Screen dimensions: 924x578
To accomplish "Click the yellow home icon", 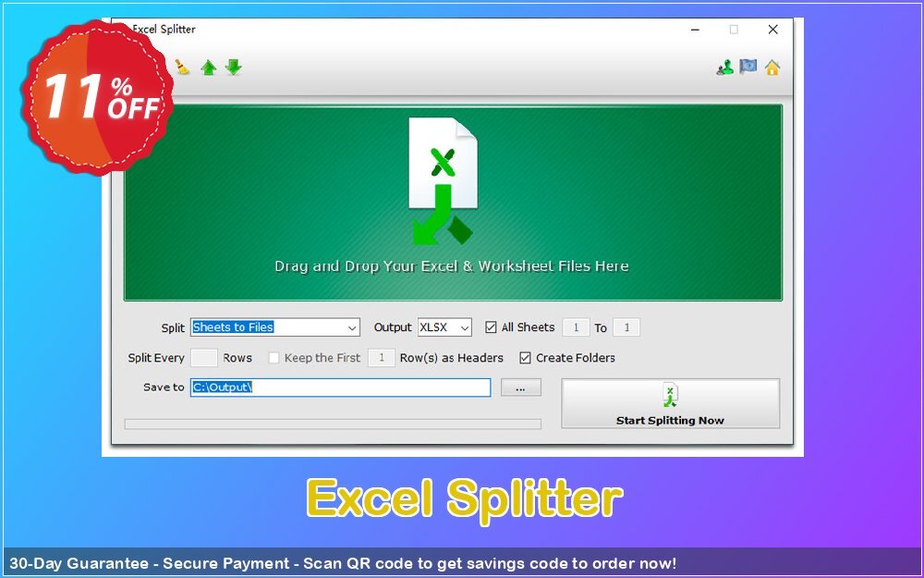I will coord(772,68).
